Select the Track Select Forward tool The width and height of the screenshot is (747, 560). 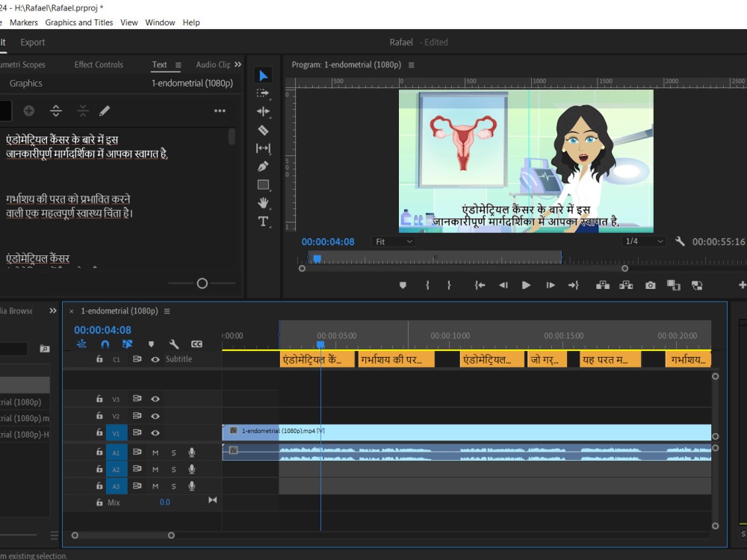pyautogui.click(x=263, y=93)
